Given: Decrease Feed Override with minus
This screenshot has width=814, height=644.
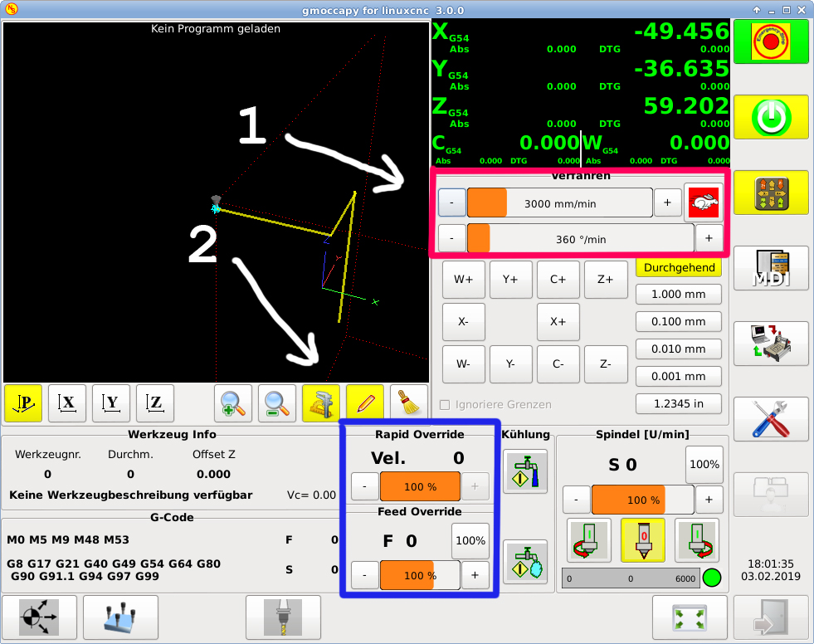Looking at the screenshot, I should (364, 575).
